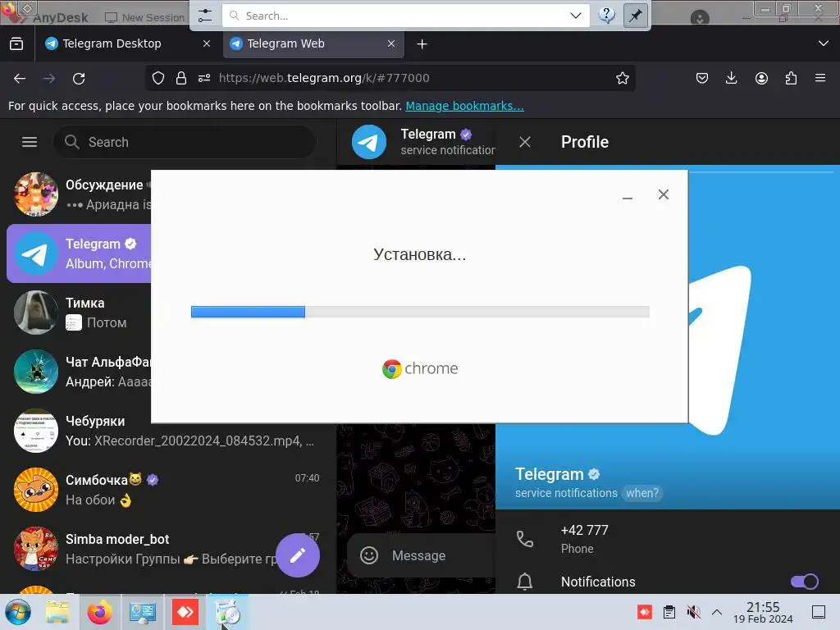Screen dimensions: 840x630
Task: Click Тимка's avatar thumbnail
Action: click(x=36, y=313)
